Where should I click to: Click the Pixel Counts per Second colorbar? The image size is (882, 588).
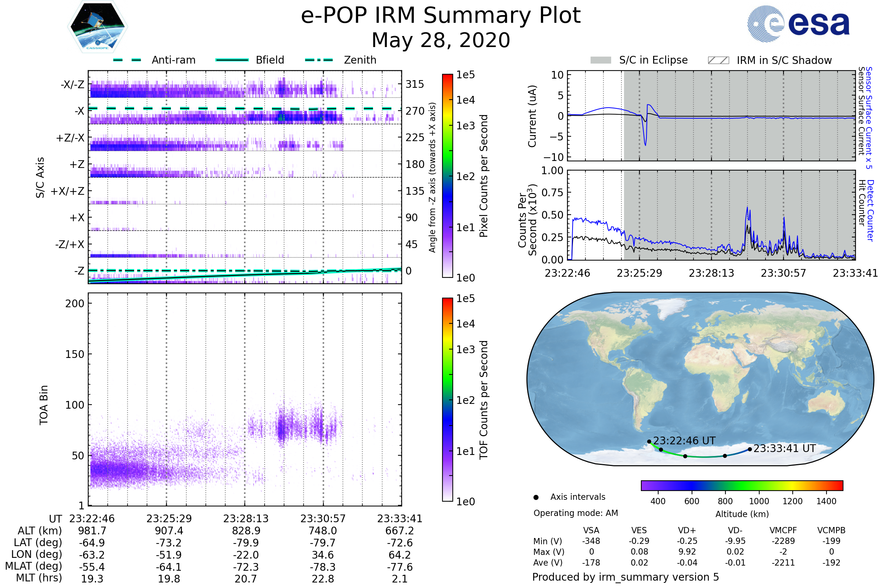(x=447, y=176)
